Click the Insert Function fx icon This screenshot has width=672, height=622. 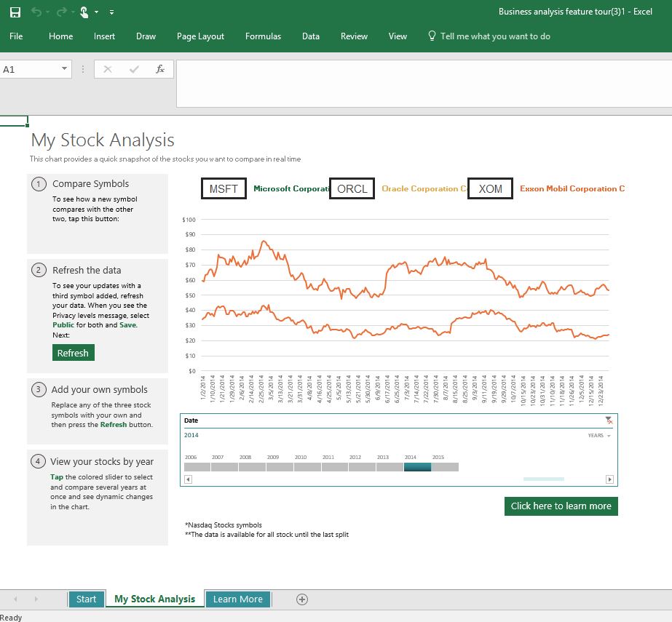(x=160, y=69)
